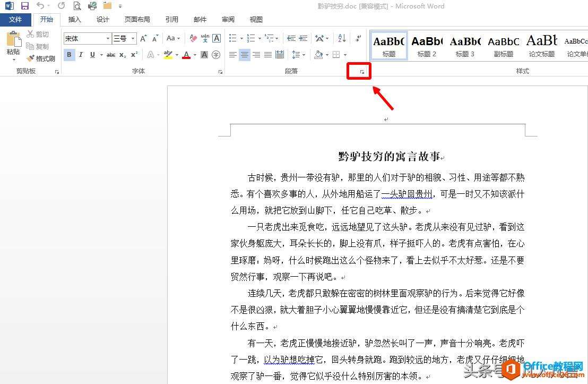Insert enclosed character with the 字 circle icon

(216, 55)
